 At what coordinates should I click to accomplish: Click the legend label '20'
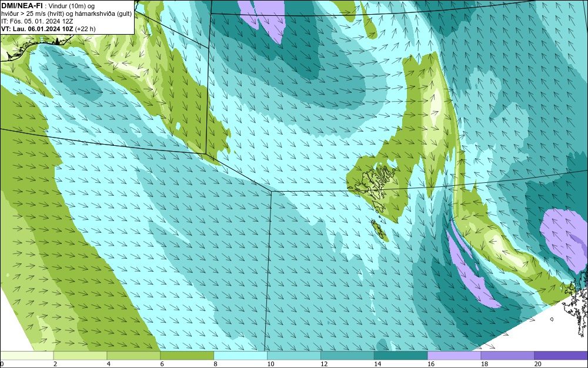[x=538, y=364]
